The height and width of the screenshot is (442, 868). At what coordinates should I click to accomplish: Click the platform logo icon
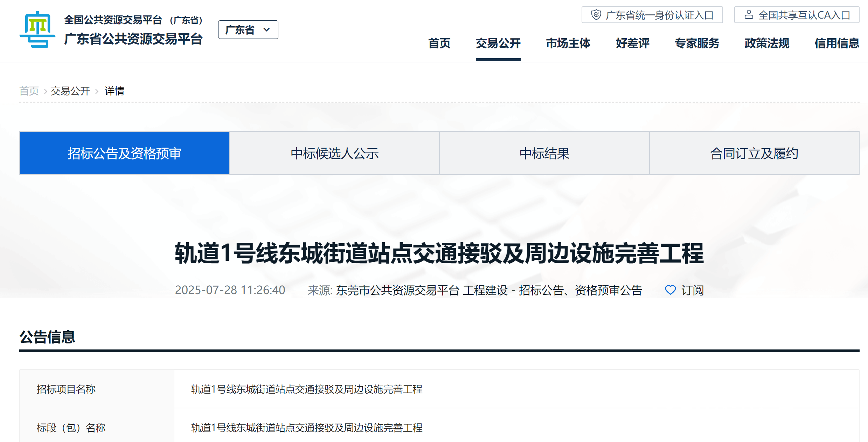click(37, 30)
